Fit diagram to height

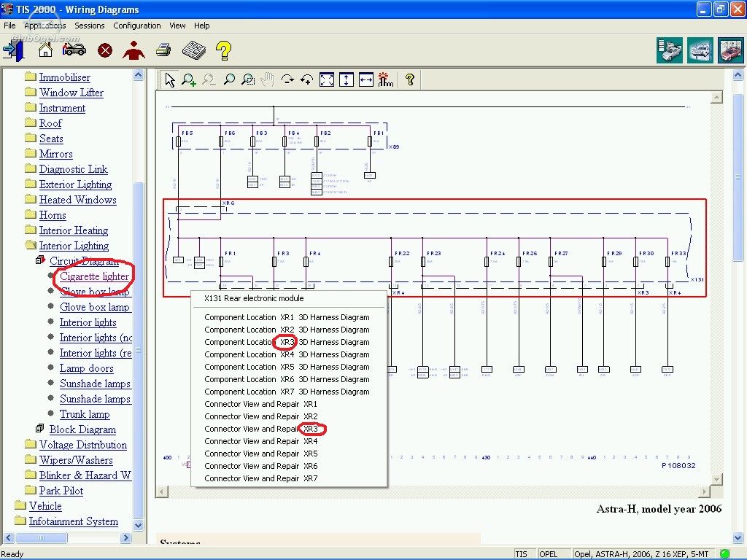347,79
